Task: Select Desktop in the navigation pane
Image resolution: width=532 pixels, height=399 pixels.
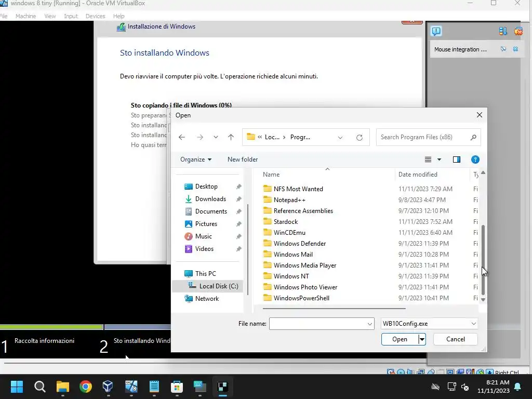Action: click(206, 187)
